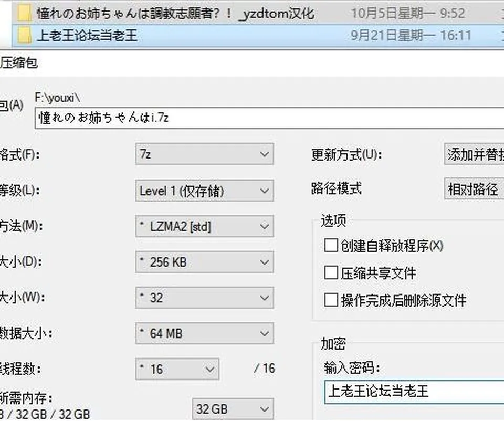Open the 添加并替换 update mode dropdown

click(474, 154)
